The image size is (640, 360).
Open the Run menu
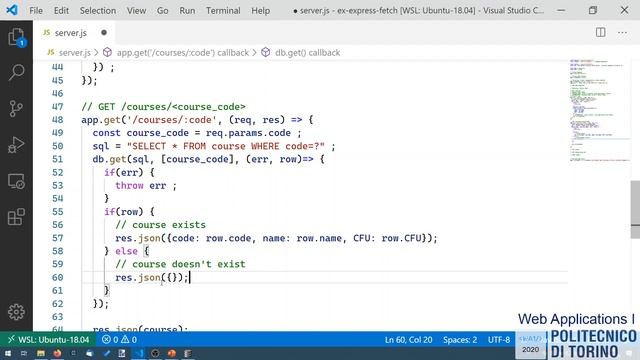coord(187,10)
